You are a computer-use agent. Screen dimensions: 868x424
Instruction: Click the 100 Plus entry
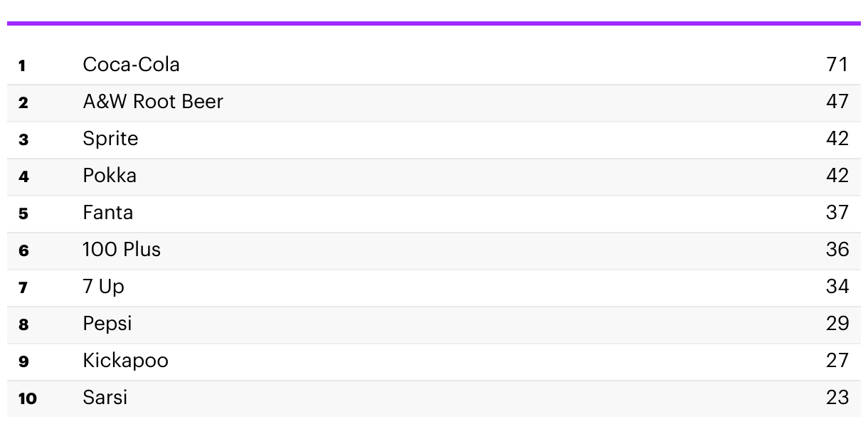[x=122, y=250]
